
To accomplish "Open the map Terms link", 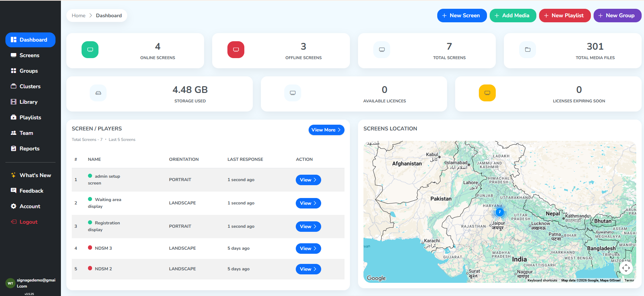I will click(x=629, y=280).
